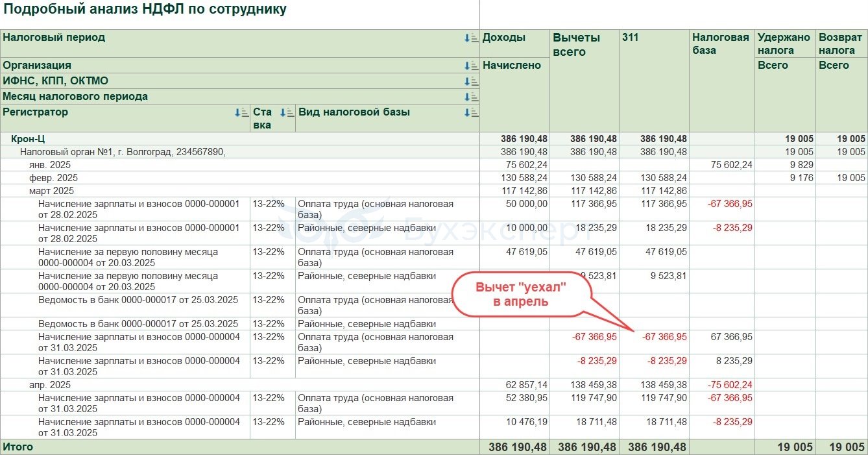The image size is (868, 455).
Task: Click the 130 588,24 income value for February
Action: coord(523,178)
